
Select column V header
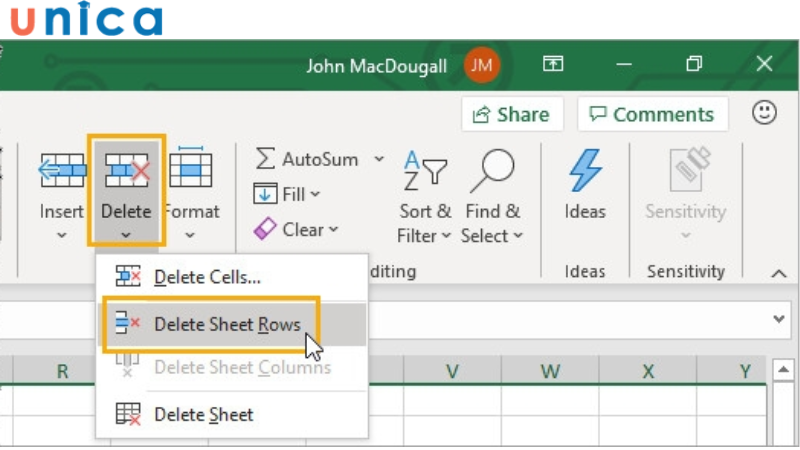click(x=452, y=371)
